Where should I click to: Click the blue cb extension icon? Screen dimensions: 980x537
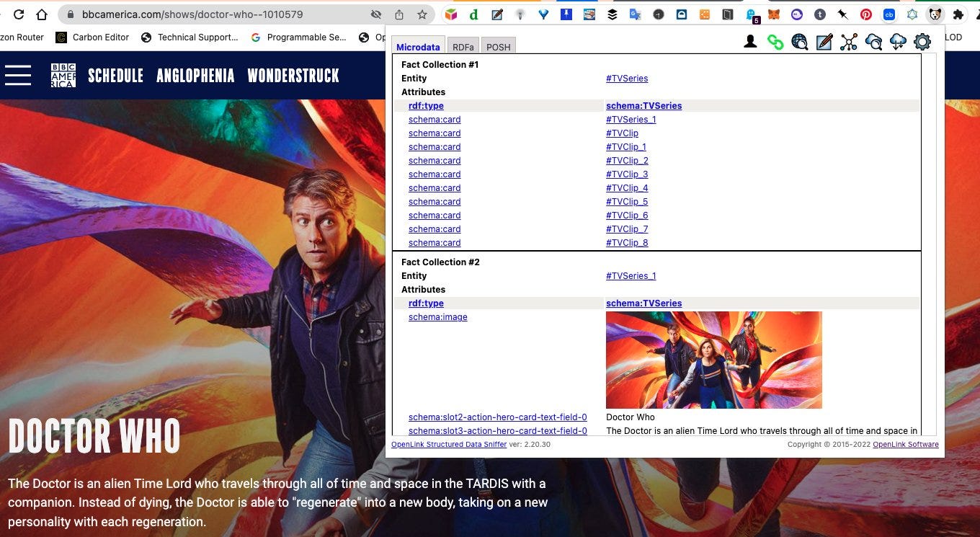pos(888,14)
